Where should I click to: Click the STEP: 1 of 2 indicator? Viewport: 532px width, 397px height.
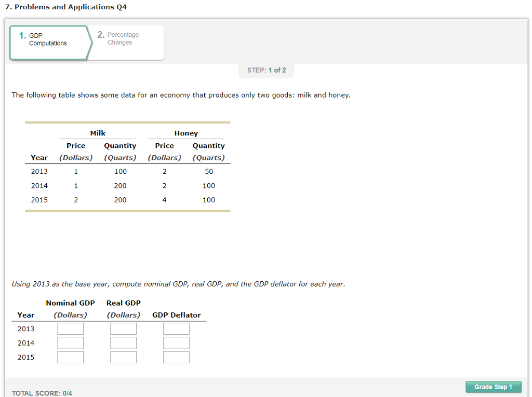click(x=266, y=71)
